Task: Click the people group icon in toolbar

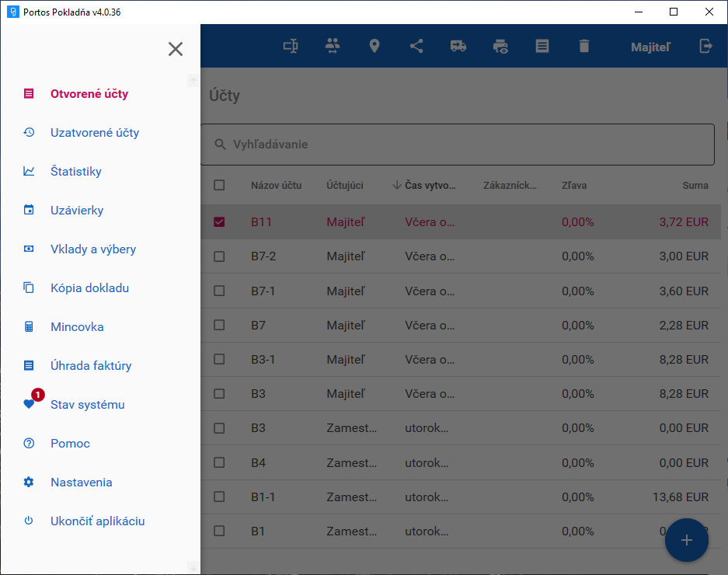Action: pyautogui.click(x=333, y=46)
